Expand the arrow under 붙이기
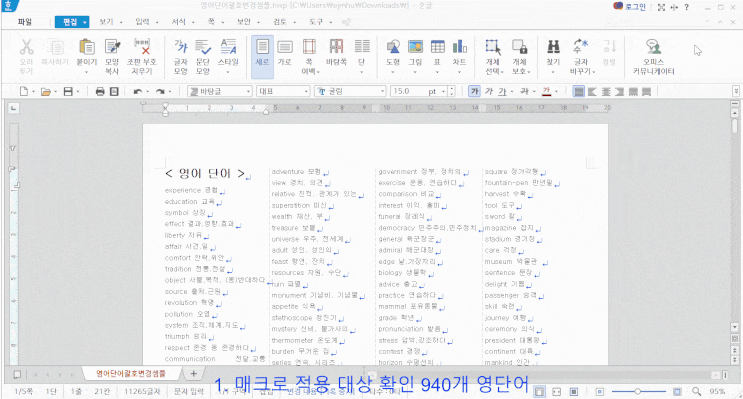The width and height of the screenshot is (743, 399). 87,72
